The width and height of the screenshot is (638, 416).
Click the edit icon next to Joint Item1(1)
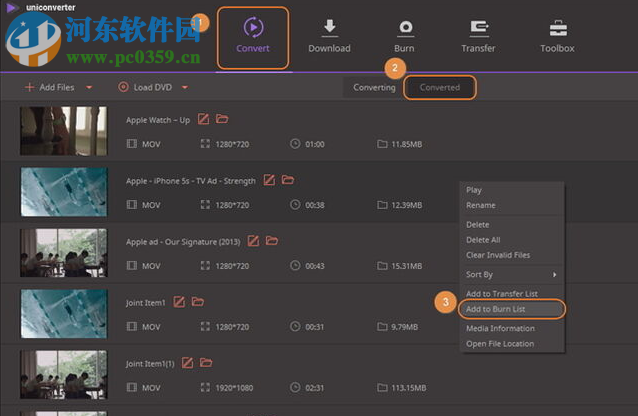pos(188,363)
